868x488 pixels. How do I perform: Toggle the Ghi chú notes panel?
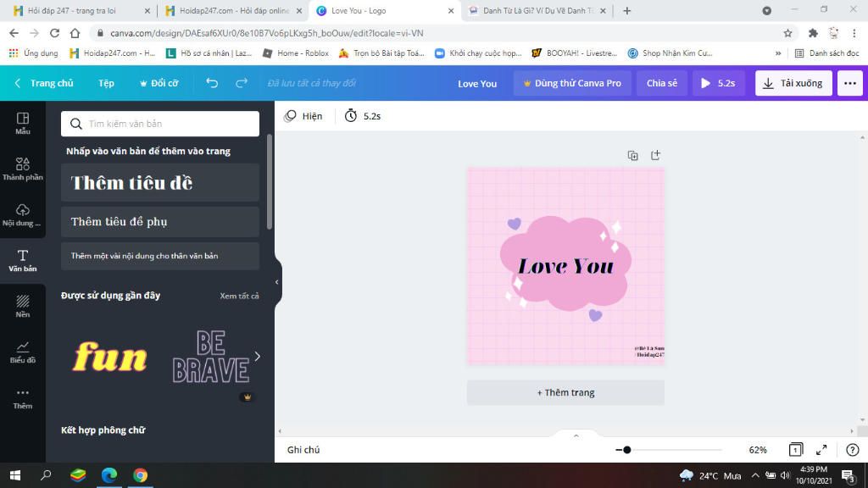[303, 450]
